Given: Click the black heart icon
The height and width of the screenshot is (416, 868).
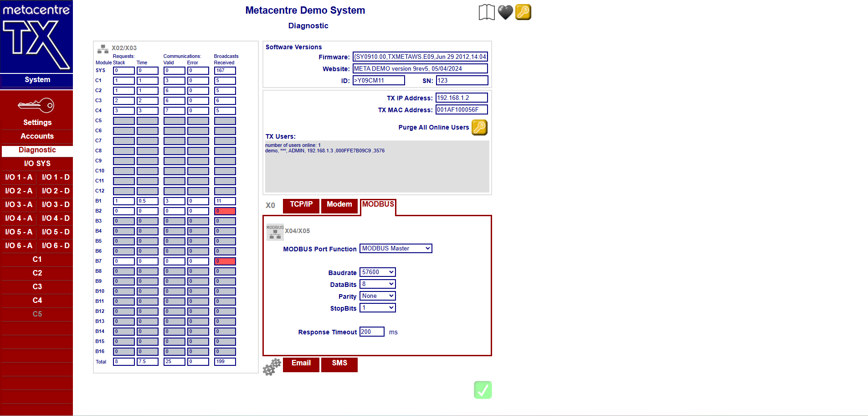Looking at the screenshot, I should coord(505,12).
